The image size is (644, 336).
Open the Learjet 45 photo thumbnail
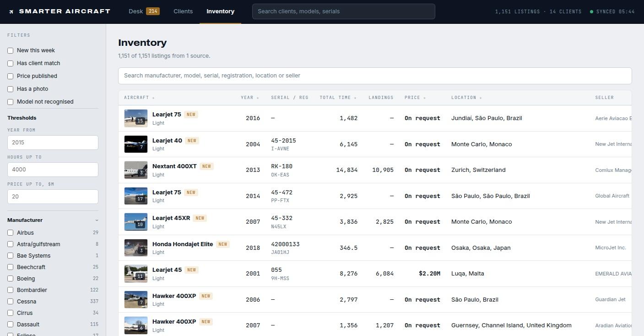coord(136,274)
